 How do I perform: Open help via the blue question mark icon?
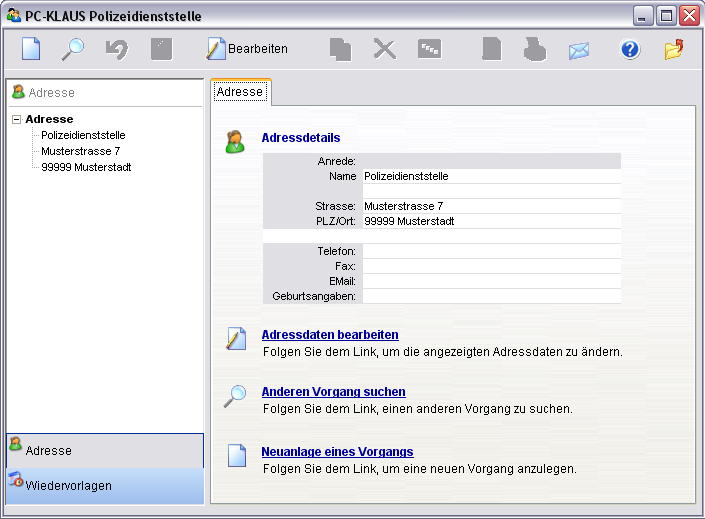[629, 49]
